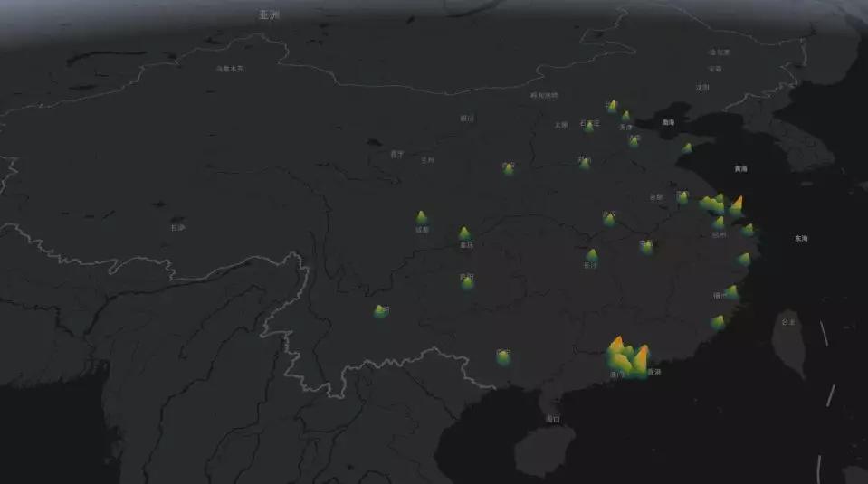Select the Xiamen coastal data spike

click(718, 322)
